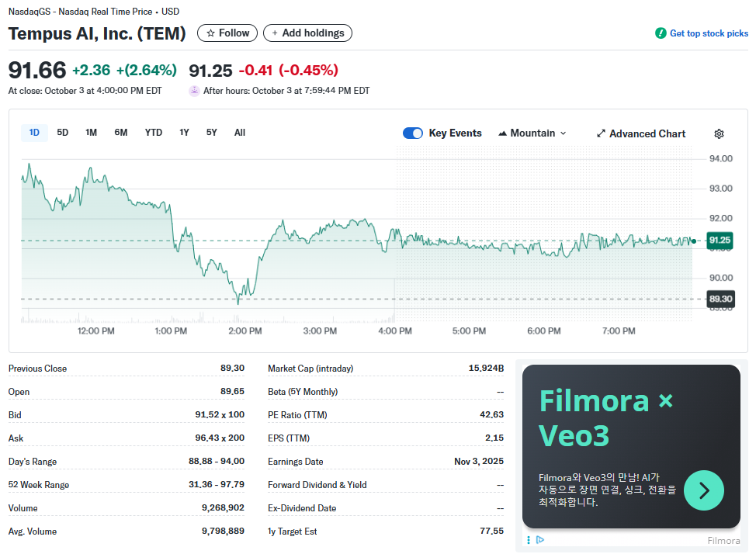Open the Mountain chart type dropdown
Viewport: 756px width, 554px height.
point(532,133)
